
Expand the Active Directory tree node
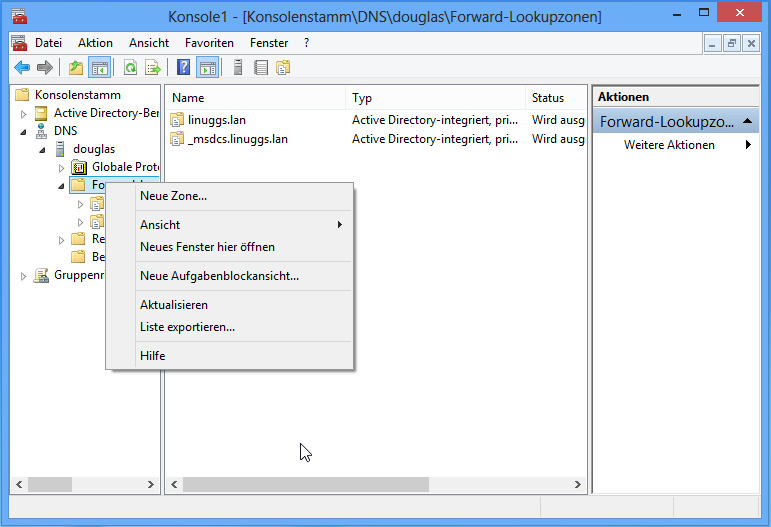(x=24, y=114)
